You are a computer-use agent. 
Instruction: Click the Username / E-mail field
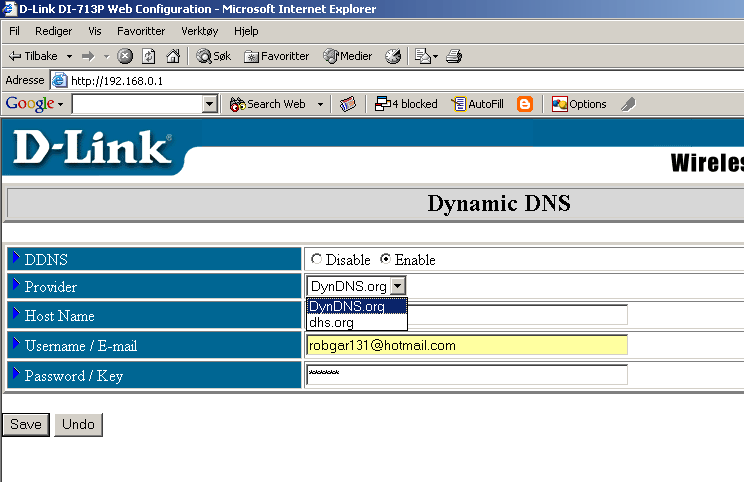click(x=467, y=345)
